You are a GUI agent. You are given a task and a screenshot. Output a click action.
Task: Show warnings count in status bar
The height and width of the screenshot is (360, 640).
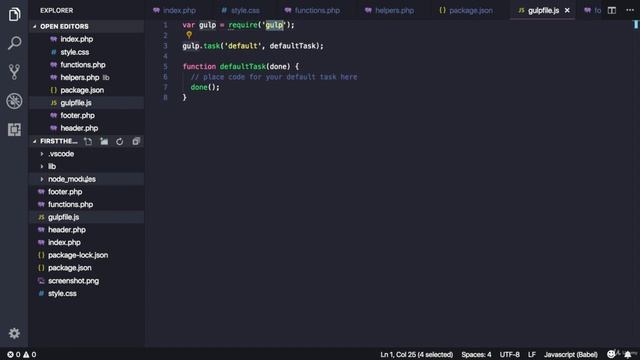click(29, 354)
